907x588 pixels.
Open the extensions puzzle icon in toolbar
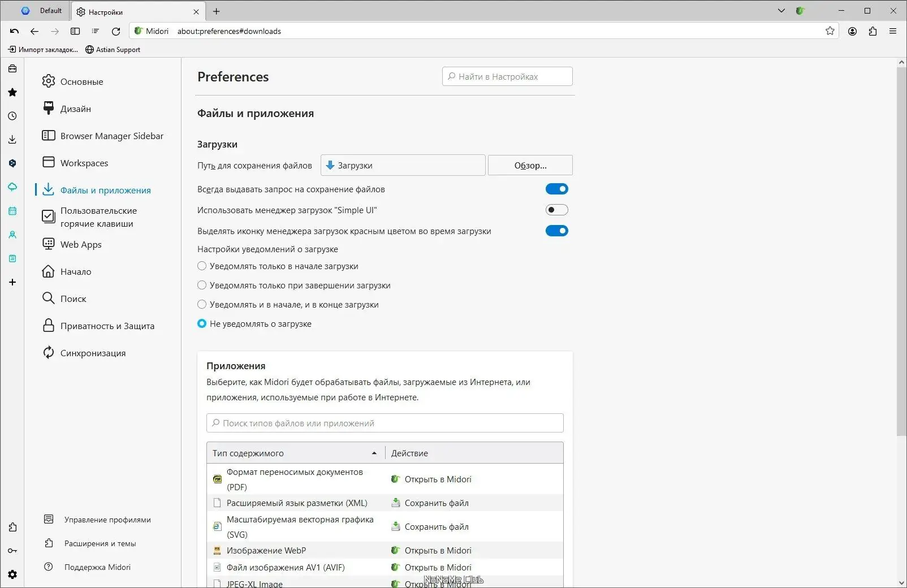(x=873, y=31)
